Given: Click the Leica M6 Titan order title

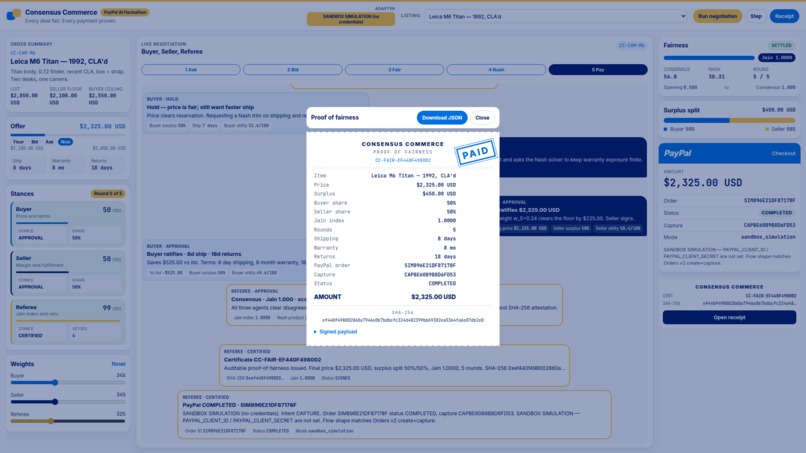Looking at the screenshot, I should point(59,61).
